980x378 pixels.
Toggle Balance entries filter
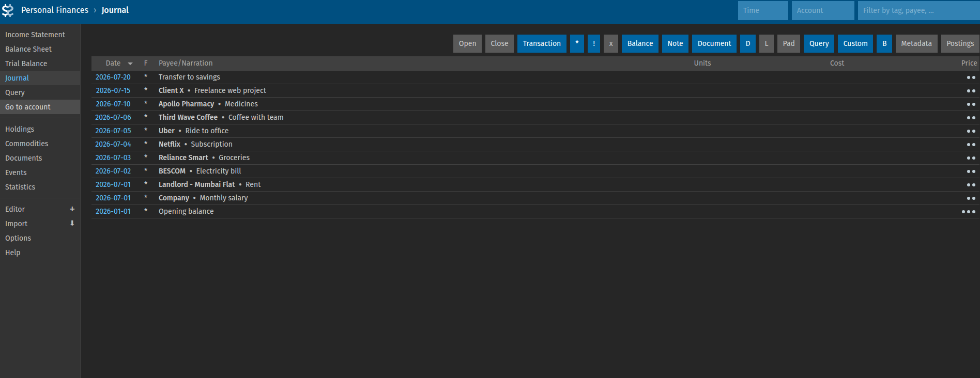point(640,43)
